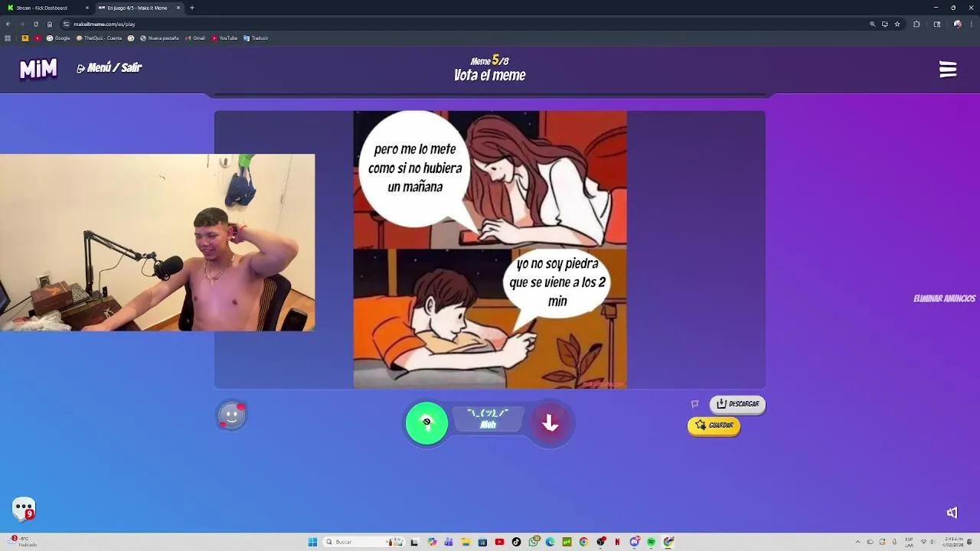Click MiM logo
The height and width of the screenshot is (551, 980).
coord(38,69)
